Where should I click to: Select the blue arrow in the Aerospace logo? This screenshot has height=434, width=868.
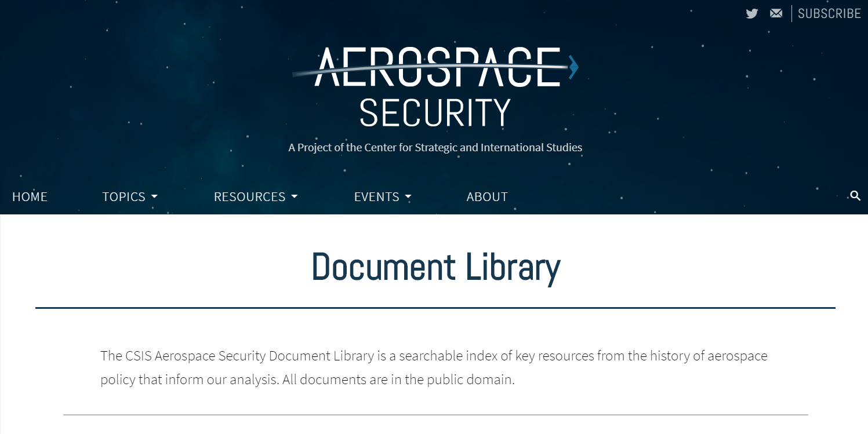coord(572,67)
